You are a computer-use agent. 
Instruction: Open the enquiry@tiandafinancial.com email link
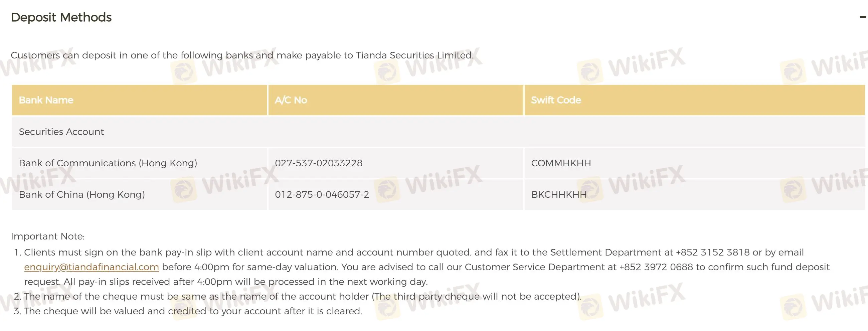tap(91, 267)
